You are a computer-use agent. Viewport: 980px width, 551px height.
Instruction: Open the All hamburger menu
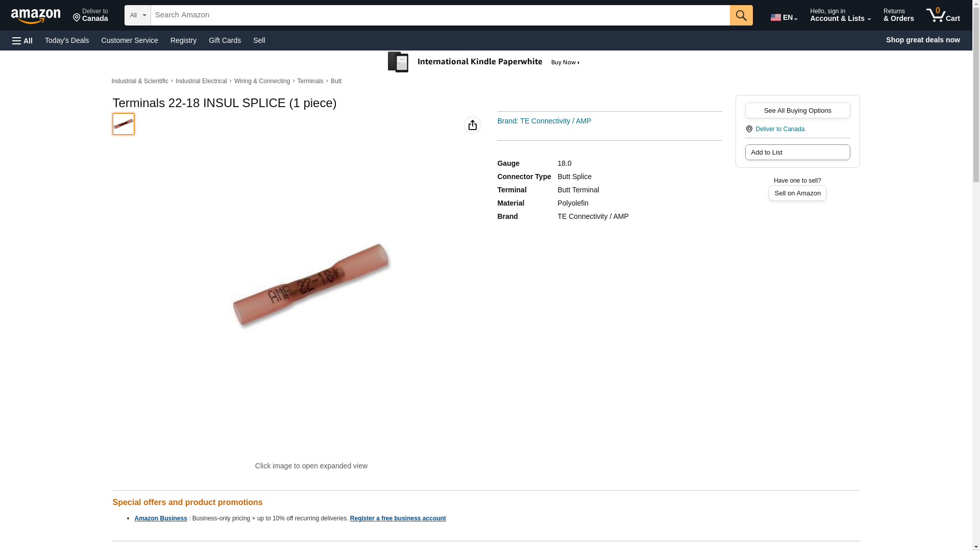click(22, 40)
